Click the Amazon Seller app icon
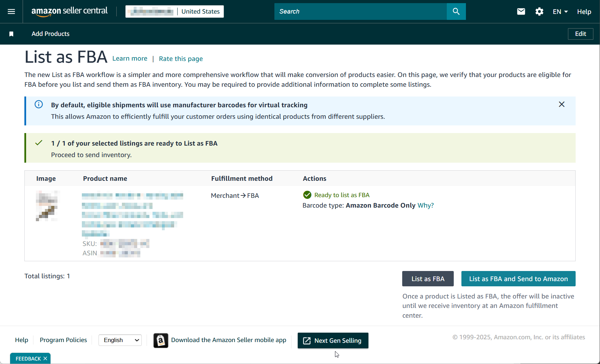 [161, 340]
